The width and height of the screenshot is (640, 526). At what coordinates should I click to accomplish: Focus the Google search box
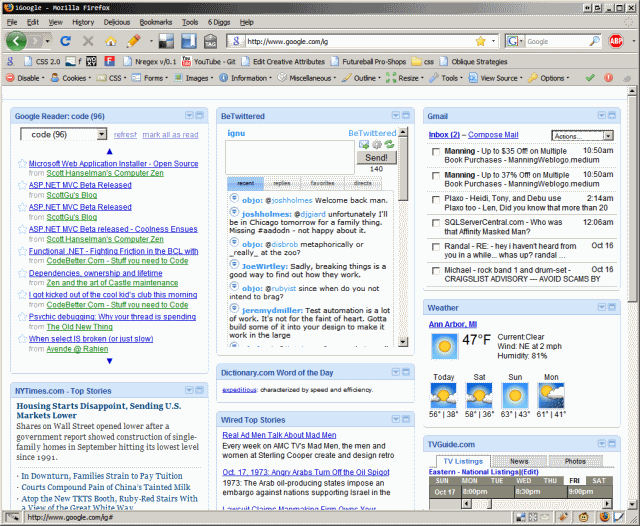coord(557,41)
